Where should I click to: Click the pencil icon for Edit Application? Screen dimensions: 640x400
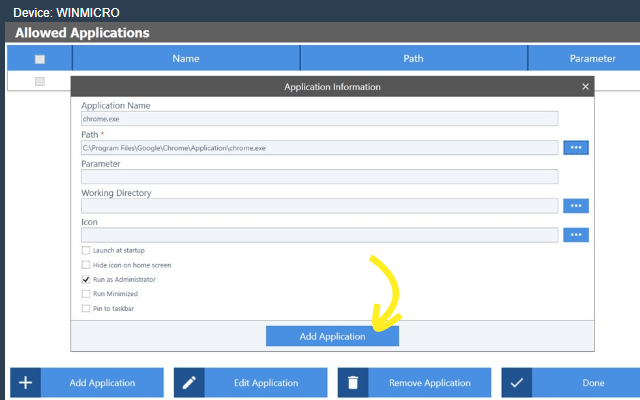coord(190,383)
